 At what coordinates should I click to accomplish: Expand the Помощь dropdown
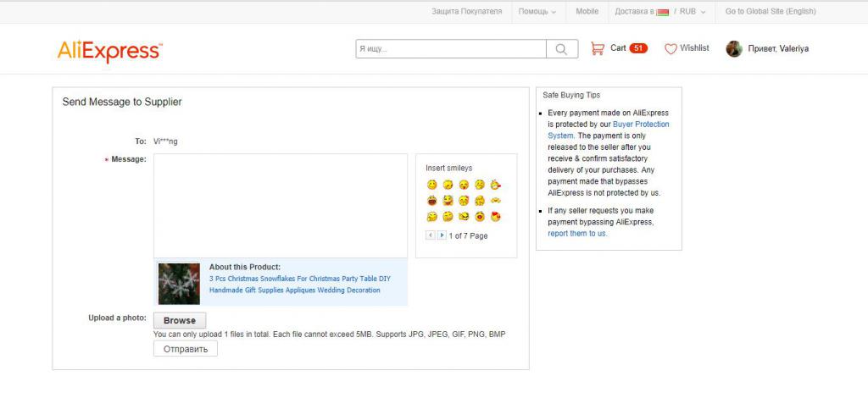(537, 12)
